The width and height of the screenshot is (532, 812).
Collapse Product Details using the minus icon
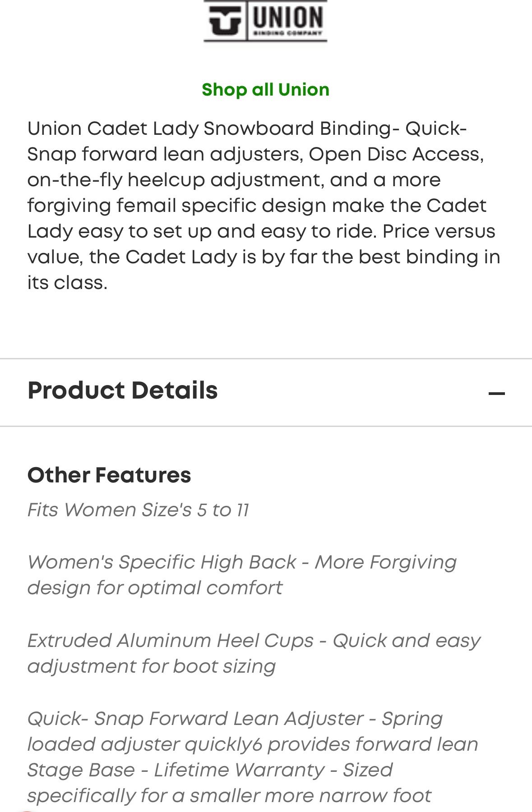(x=496, y=394)
